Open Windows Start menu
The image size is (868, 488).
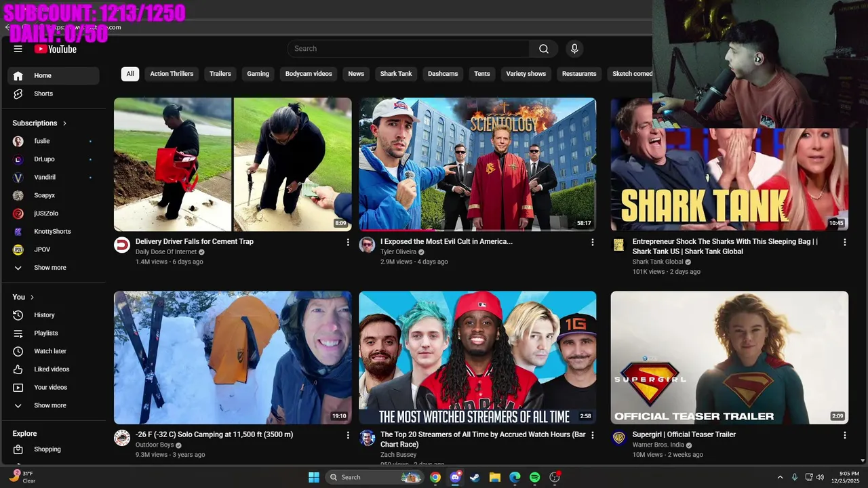314,477
